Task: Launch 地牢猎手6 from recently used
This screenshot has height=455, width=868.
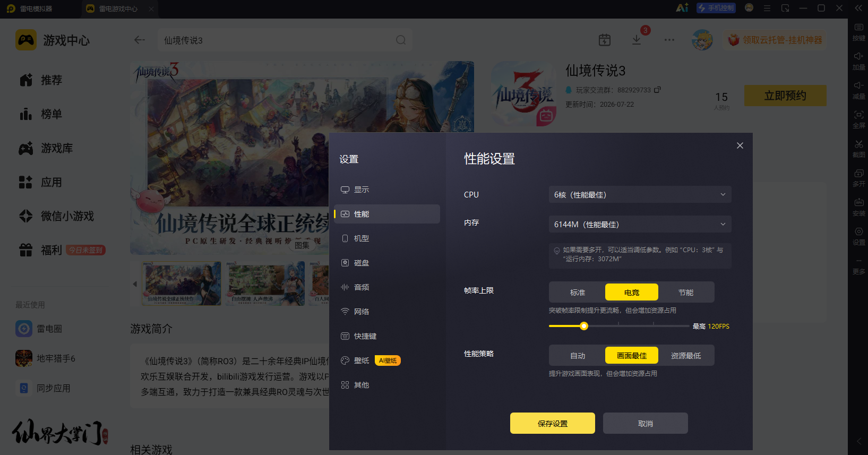Action: point(46,358)
